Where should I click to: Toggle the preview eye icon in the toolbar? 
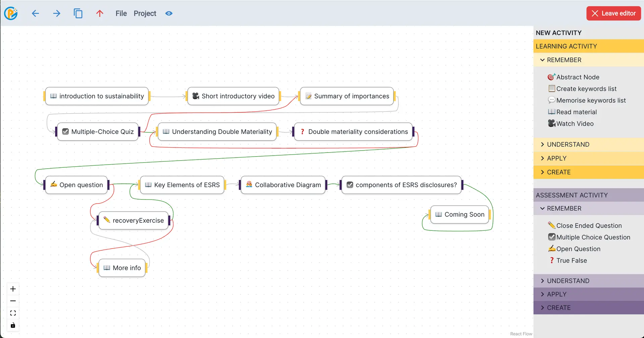(x=169, y=13)
